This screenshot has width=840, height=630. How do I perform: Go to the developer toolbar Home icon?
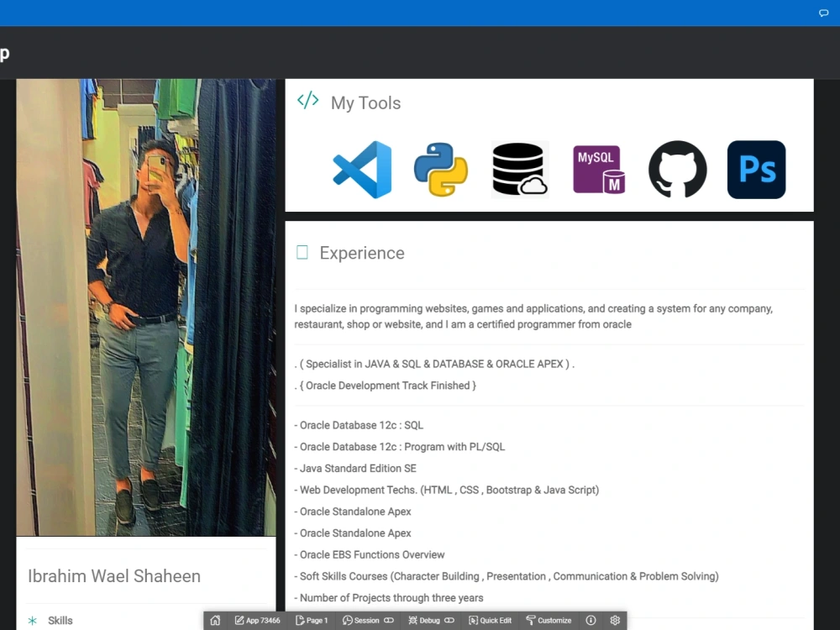(215, 621)
